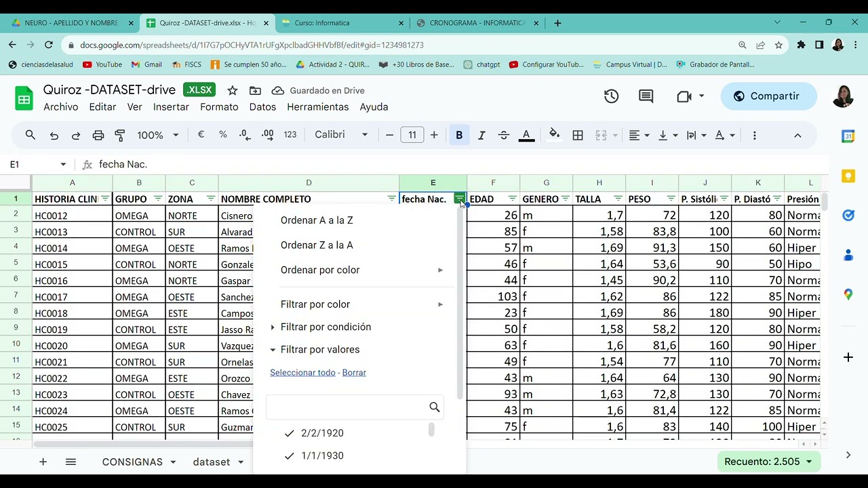The width and height of the screenshot is (868, 488).
Task: Reload the browser page
Action: (x=48, y=45)
